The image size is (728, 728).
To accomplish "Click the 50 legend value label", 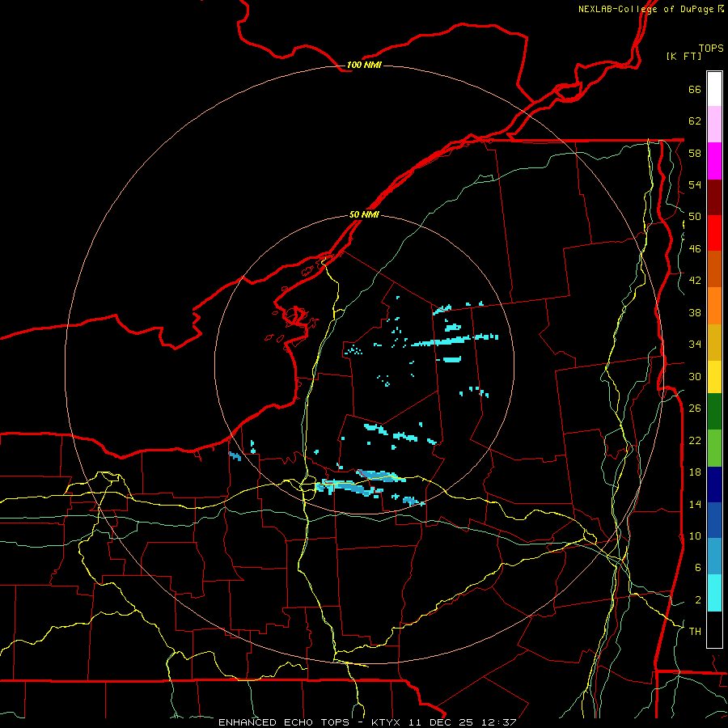I will pyautogui.click(x=695, y=217).
